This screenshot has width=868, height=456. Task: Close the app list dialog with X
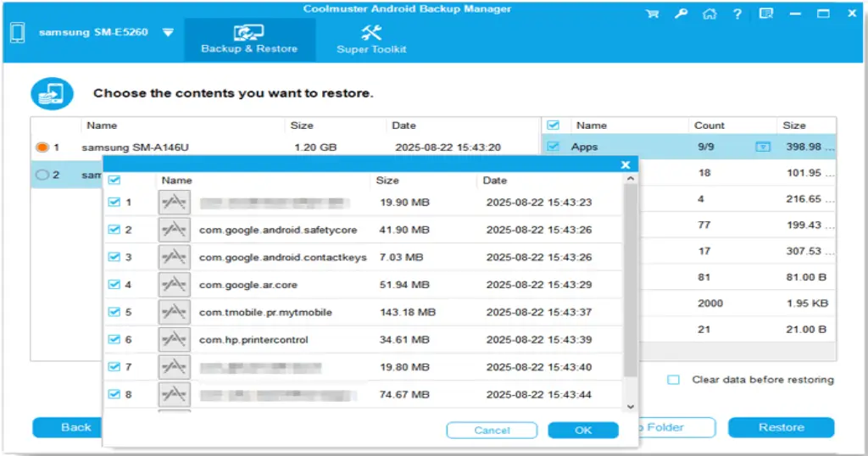(626, 164)
